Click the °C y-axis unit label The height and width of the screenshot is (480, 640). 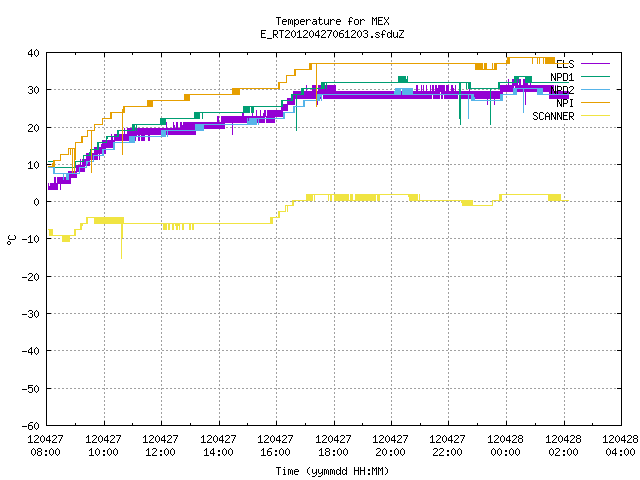[12, 240]
